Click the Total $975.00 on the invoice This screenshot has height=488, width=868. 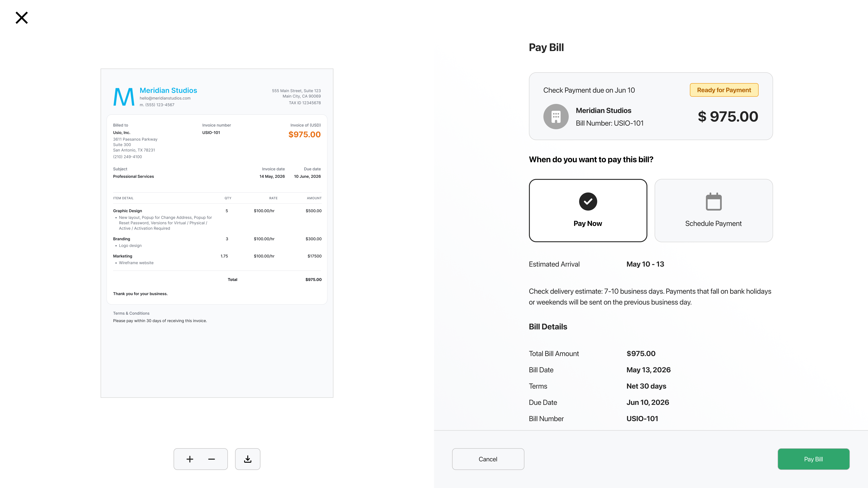point(313,280)
